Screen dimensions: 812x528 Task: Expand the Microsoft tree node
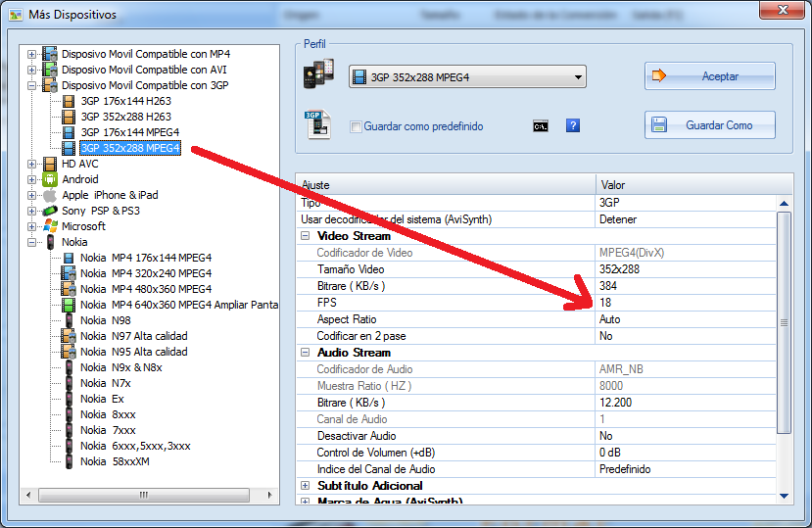tap(32, 227)
